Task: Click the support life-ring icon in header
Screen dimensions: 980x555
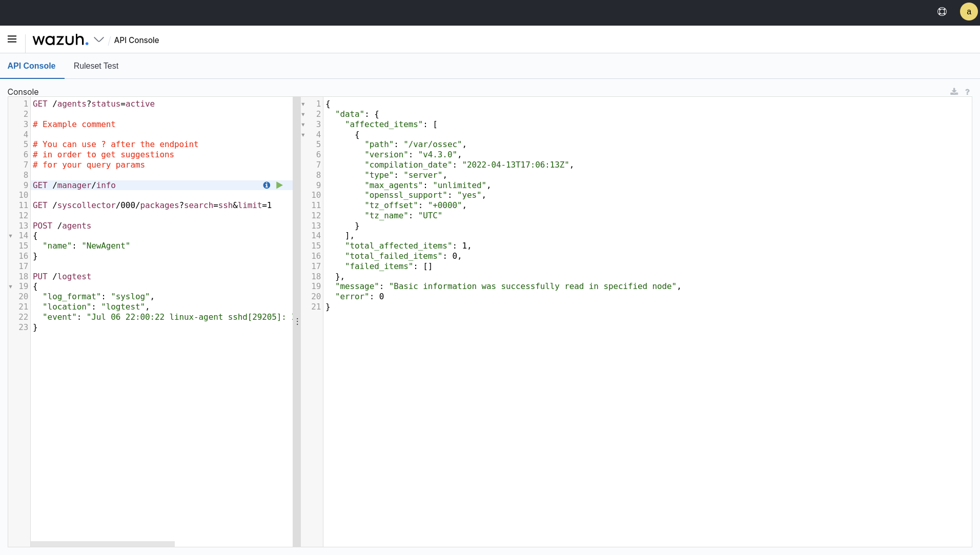Action: pos(942,12)
